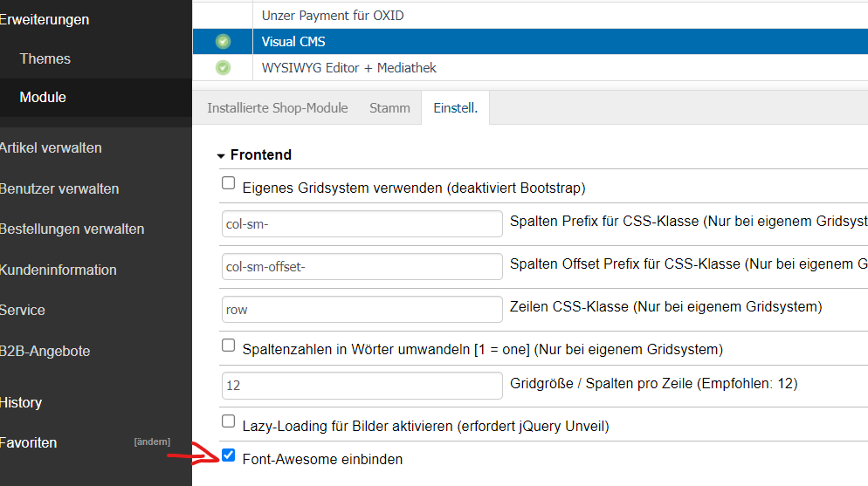
Task: Click the green status icon beside Visual CMS
Action: point(223,41)
